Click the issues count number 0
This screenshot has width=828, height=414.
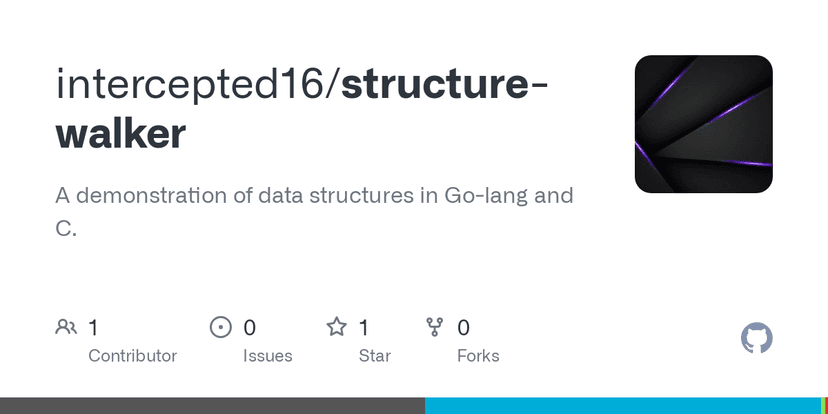[x=250, y=327]
